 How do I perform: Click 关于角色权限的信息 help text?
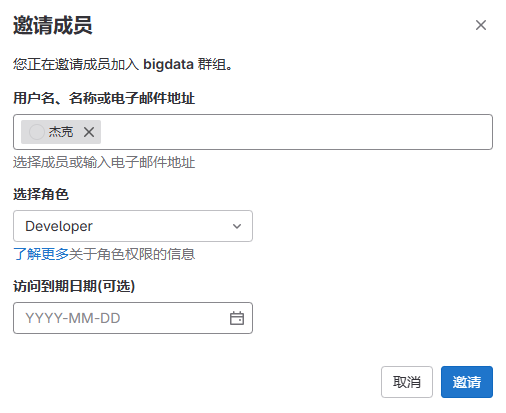pyautogui.click(x=132, y=254)
